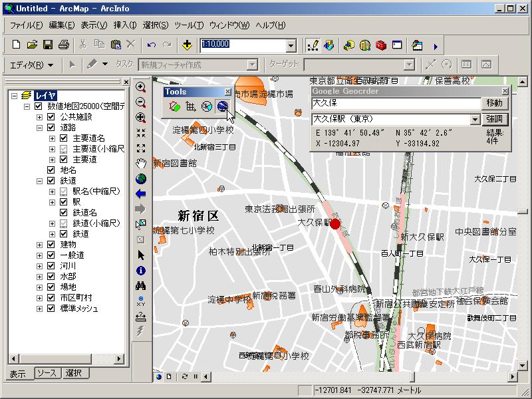
Task: Click the Fixed Zoom Out icon
Action: coord(141,148)
